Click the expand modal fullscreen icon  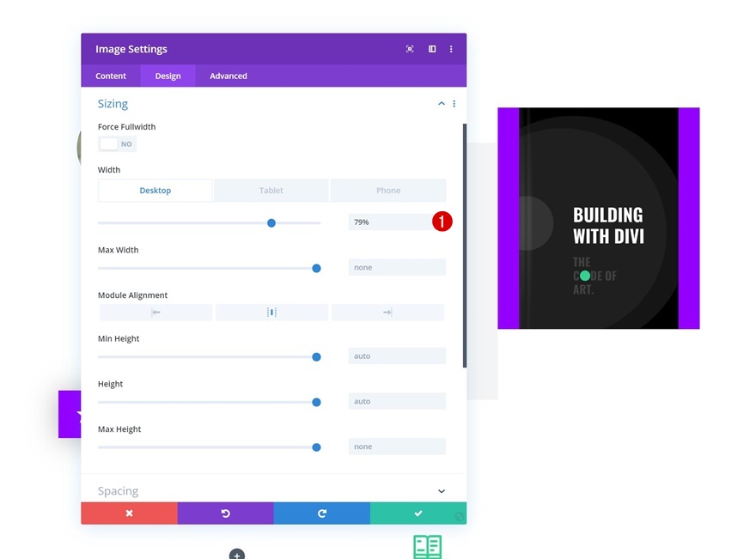click(410, 49)
